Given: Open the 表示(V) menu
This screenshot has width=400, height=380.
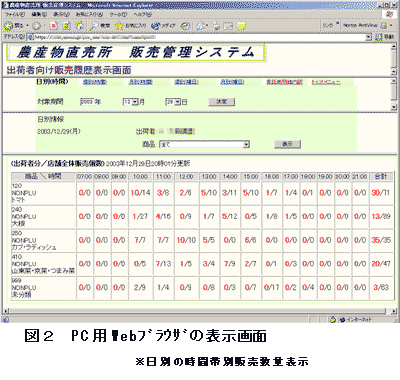Looking at the screenshot, I should 61,14.
